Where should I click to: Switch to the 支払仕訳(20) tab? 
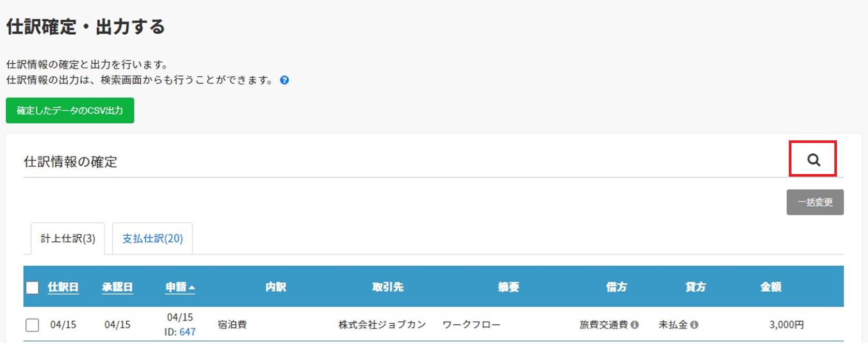(x=153, y=239)
